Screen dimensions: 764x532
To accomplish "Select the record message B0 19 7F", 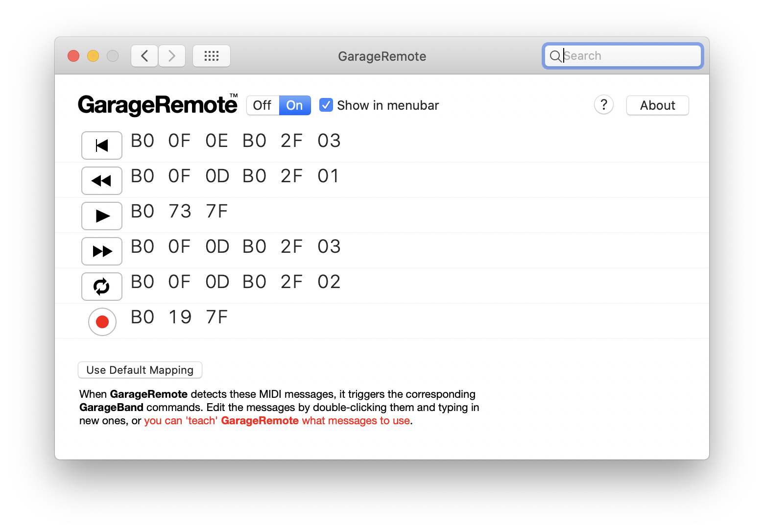I will click(179, 317).
